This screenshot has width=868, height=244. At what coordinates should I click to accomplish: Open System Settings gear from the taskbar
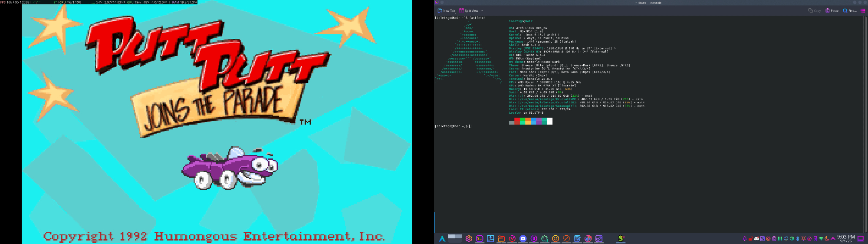(x=469, y=238)
